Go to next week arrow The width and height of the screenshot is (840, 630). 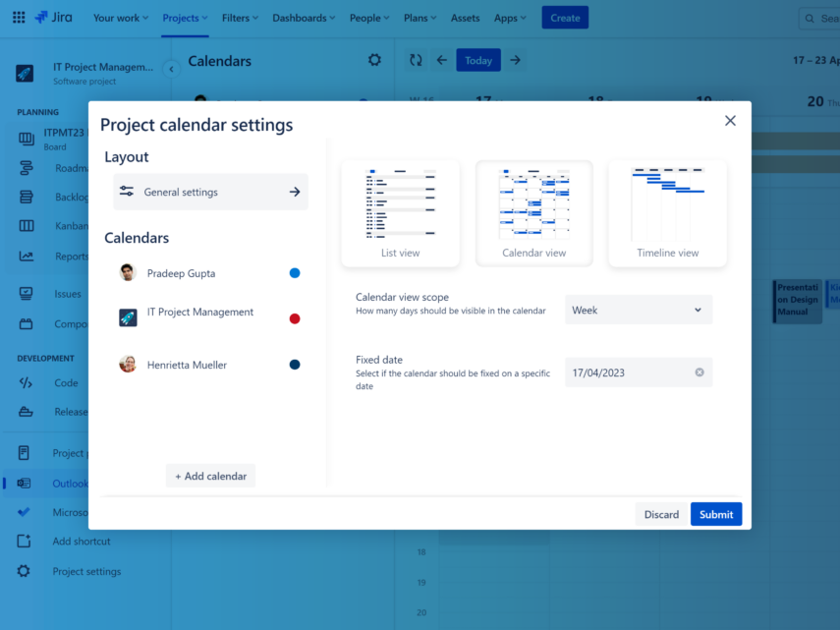point(516,60)
